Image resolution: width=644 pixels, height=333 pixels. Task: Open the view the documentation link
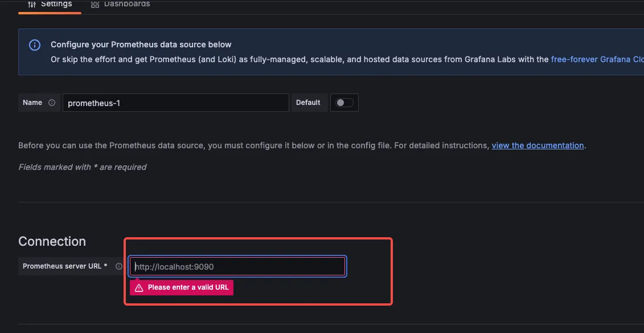pos(538,145)
